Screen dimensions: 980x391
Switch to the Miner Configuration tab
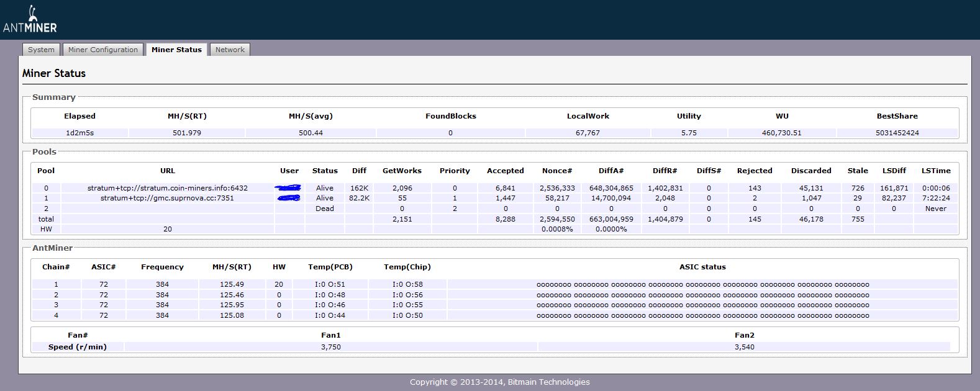pyautogui.click(x=103, y=50)
